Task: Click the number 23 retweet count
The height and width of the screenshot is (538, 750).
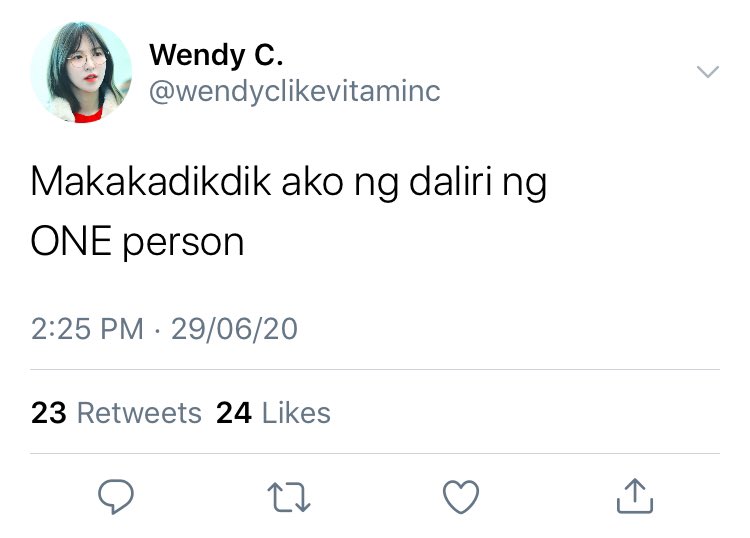Action: pyautogui.click(x=49, y=413)
